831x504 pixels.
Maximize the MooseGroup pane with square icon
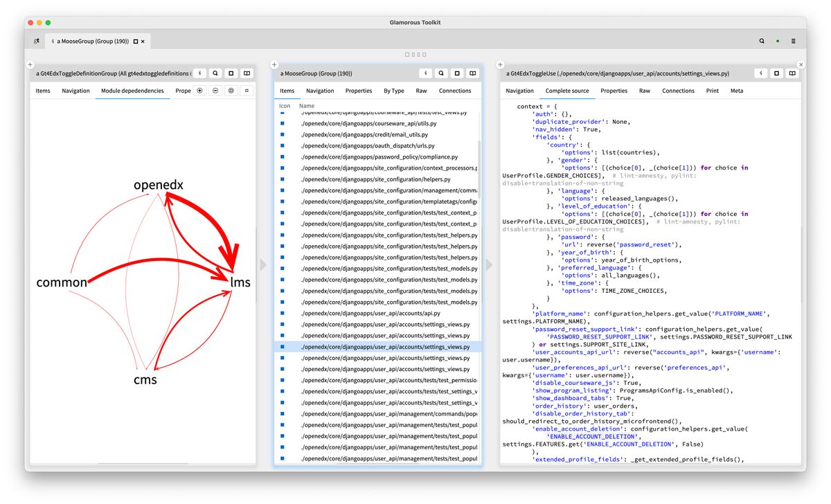pos(457,73)
